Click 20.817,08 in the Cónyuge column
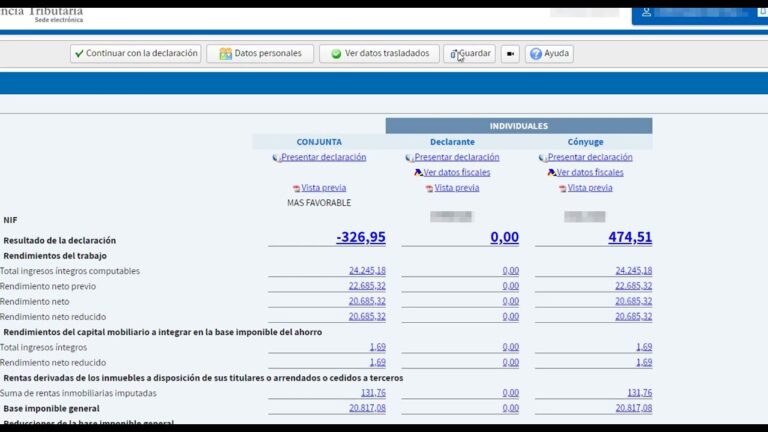Screen dimensions: 768x432 tap(633, 408)
